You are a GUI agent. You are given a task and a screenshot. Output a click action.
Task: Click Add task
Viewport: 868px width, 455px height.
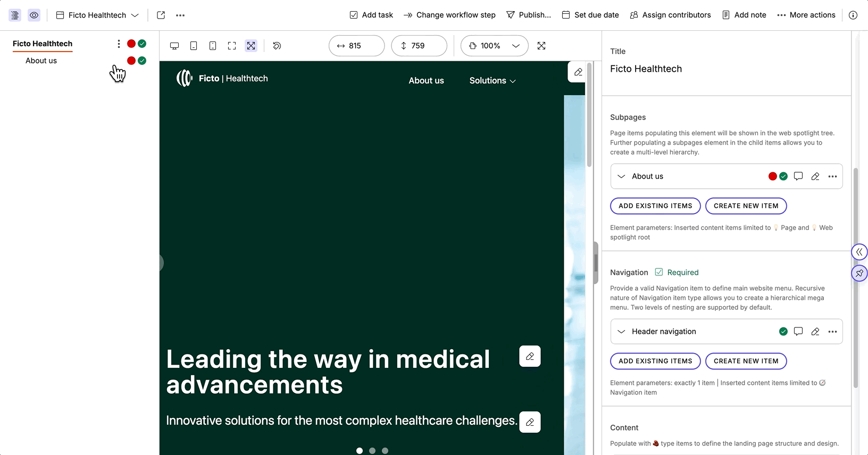click(371, 15)
